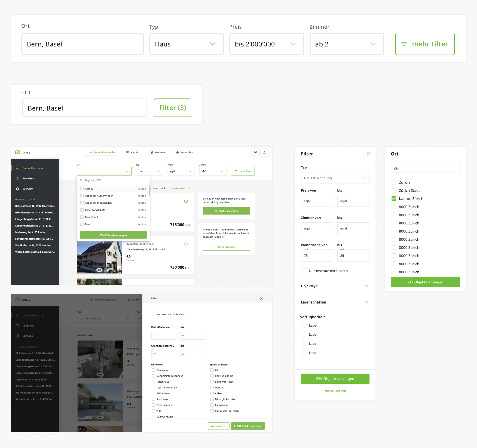Image resolution: width=477 pixels, height=448 pixels.
Task: Open the Wohnen tab in top mockup
Action: pos(157,152)
